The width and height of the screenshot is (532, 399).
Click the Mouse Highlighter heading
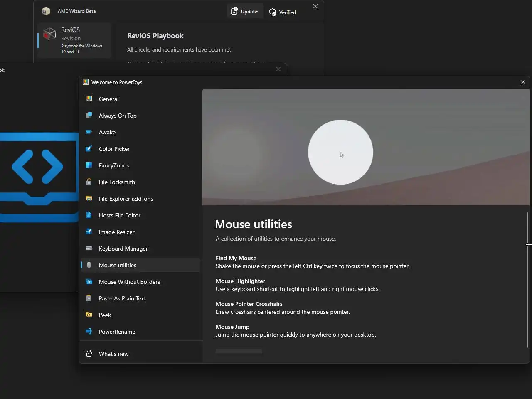(x=240, y=281)
